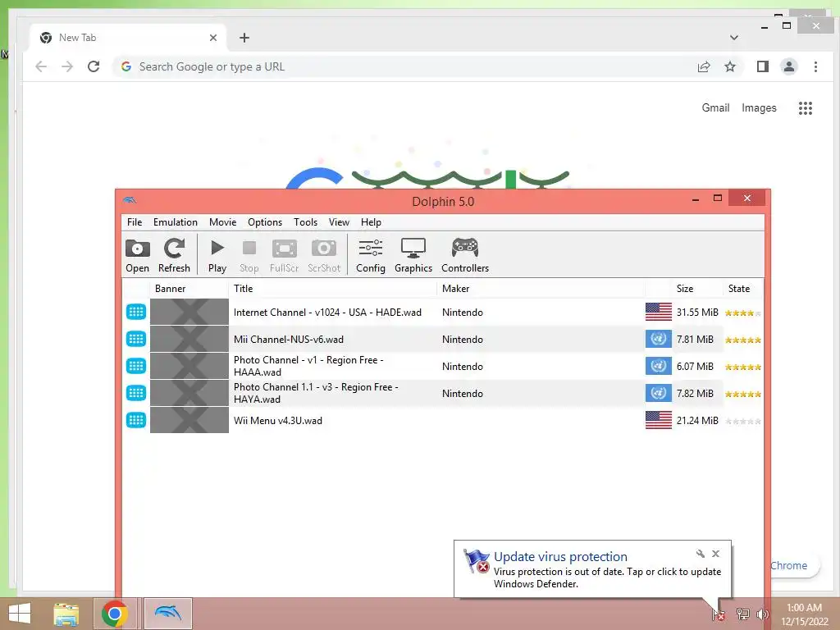Close the New Tab tab

click(212, 38)
